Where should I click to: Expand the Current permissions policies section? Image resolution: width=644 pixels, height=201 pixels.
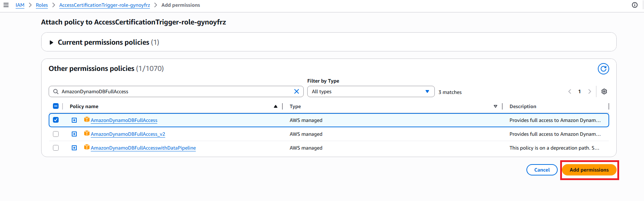[51, 43]
